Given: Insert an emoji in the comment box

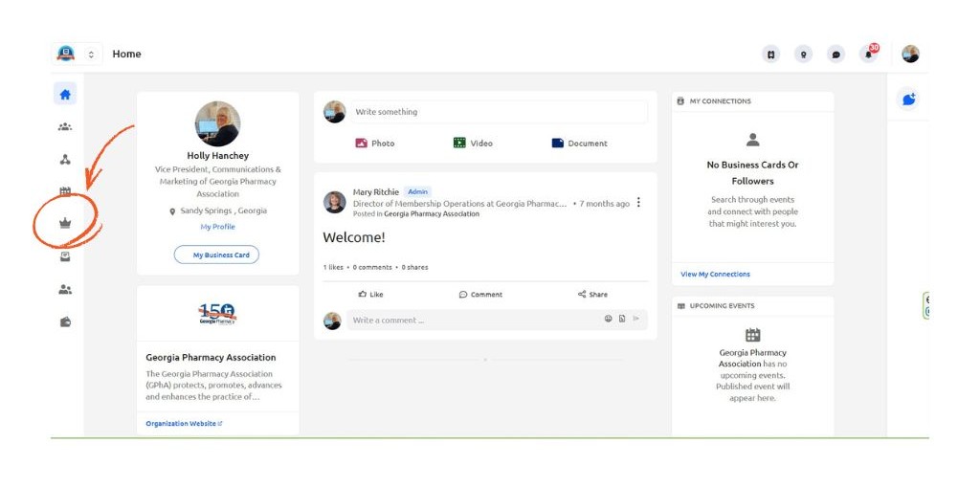Looking at the screenshot, I should 608,319.
